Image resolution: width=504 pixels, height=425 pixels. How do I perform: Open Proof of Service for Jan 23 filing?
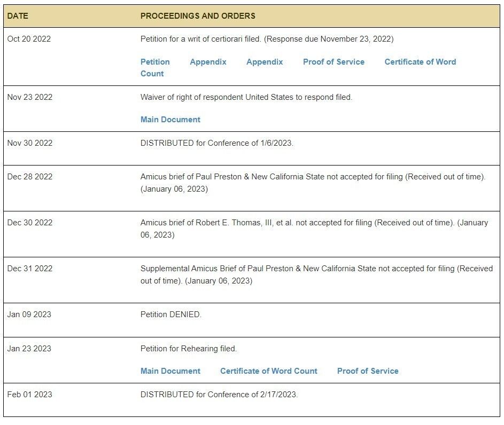[368, 371]
